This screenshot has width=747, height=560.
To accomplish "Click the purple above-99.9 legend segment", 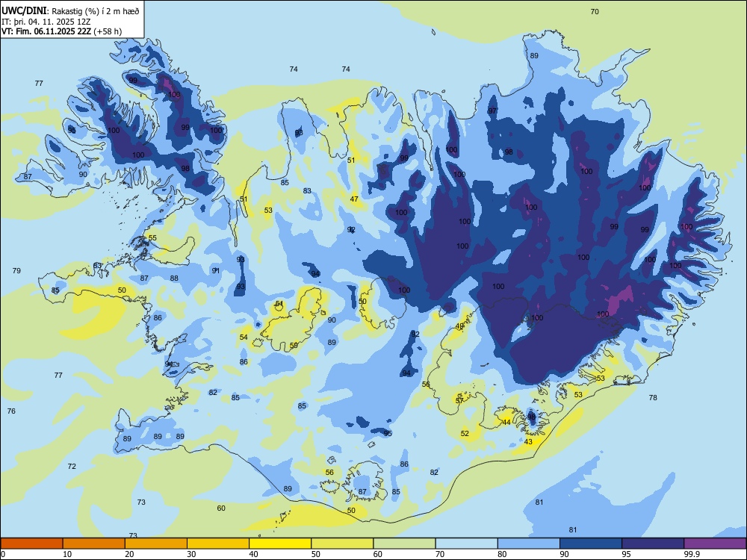I will [715, 544].
